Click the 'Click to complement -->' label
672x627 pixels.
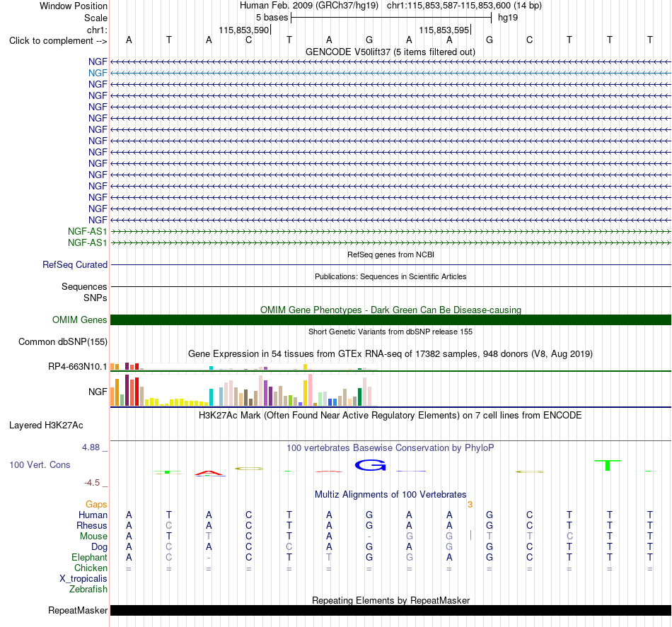[x=58, y=41]
